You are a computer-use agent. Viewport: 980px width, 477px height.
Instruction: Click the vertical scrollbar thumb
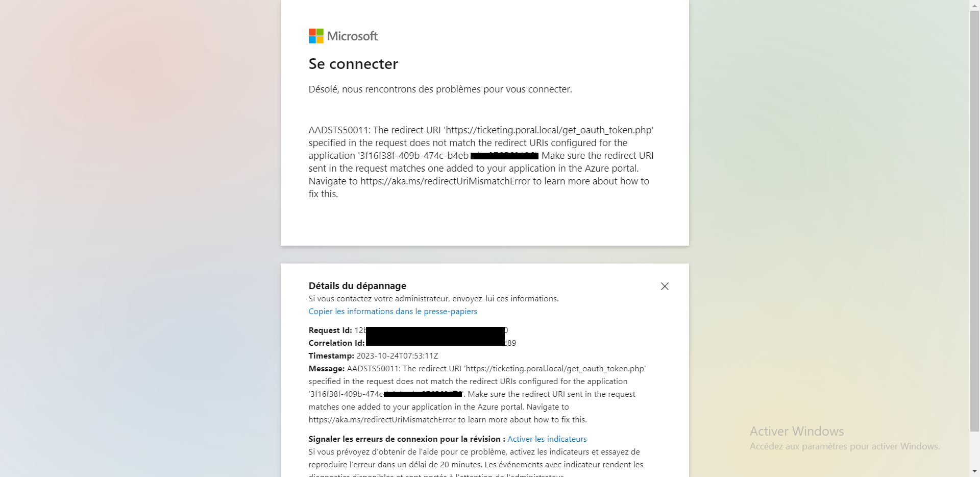(975, 221)
